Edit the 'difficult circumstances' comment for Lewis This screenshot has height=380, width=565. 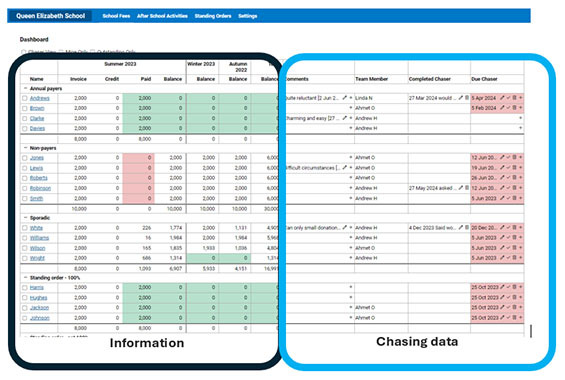pos(344,167)
